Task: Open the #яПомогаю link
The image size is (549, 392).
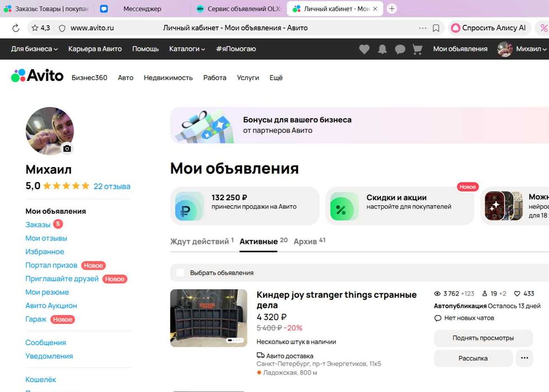Action: pos(236,49)
